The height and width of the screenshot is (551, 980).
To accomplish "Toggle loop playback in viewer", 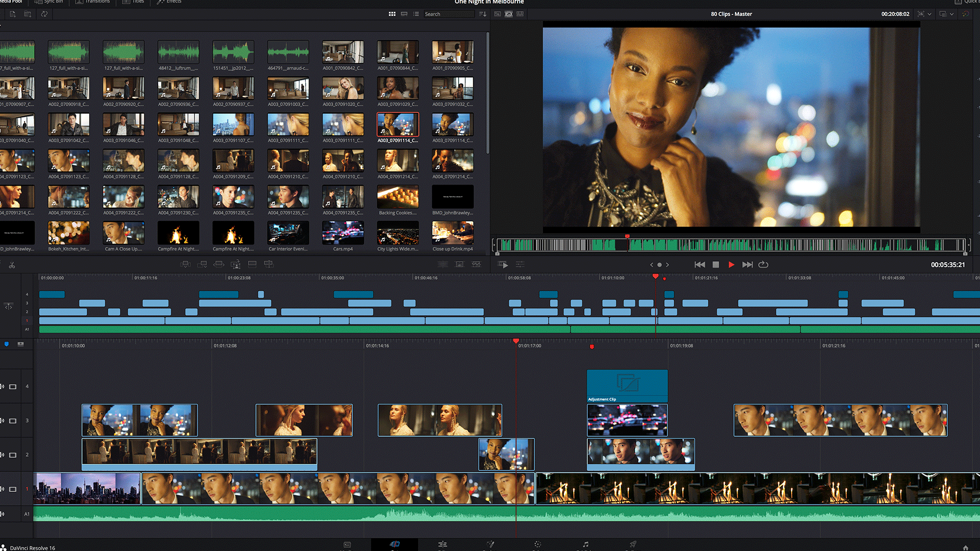I will click(764, 265).
